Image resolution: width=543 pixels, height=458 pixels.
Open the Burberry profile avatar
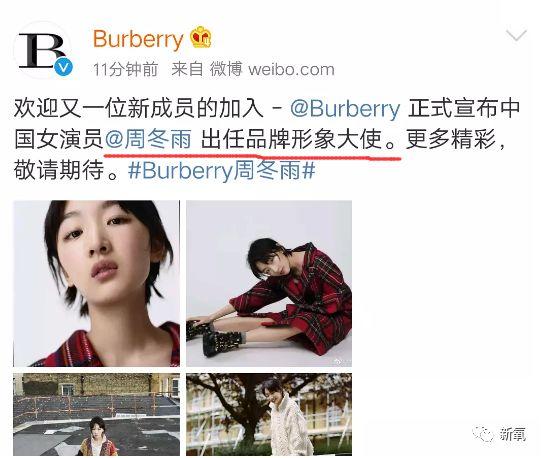(42, 50)
